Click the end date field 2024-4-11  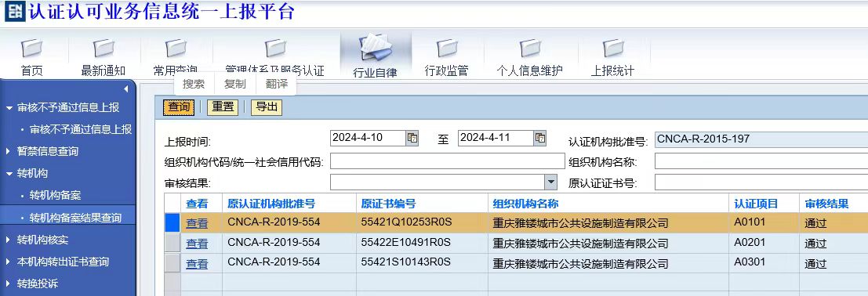[x=496, y=139]
